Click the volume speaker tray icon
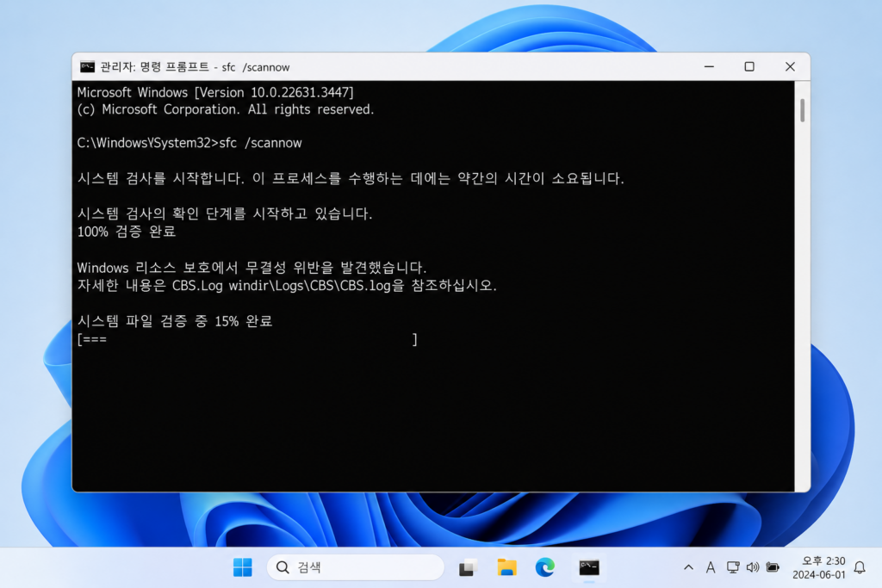This screenshot has height=588, width=882. coord(753,567)
